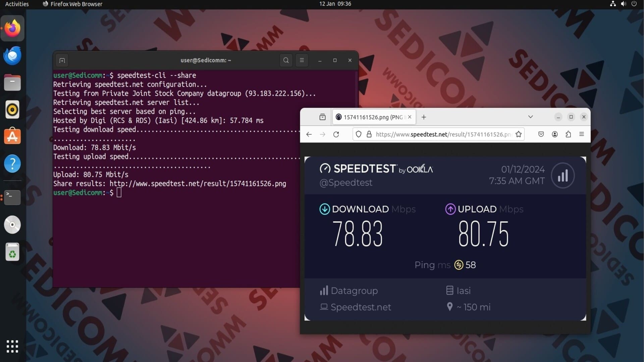The image size is (644, 362).
Task: Open terminal hamburger menu
Action: pos(302,60)
